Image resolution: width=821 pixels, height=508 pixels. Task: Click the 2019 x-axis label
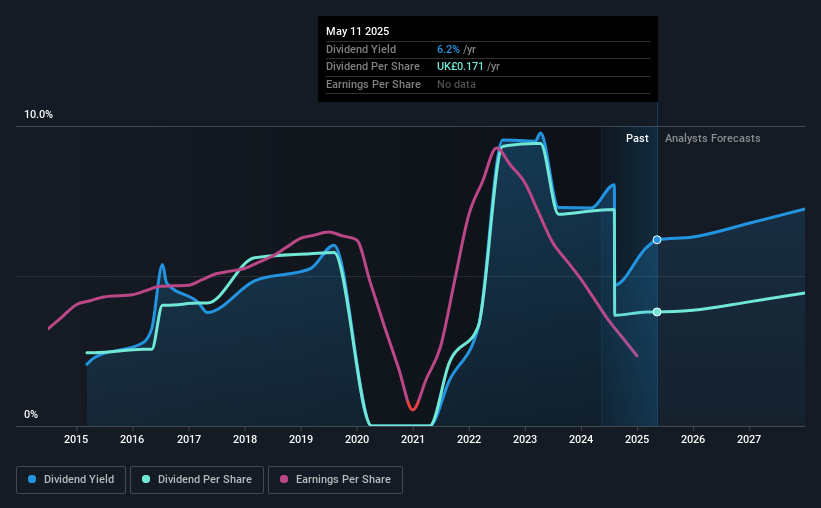pyautogui.click(x=301, y=439)
